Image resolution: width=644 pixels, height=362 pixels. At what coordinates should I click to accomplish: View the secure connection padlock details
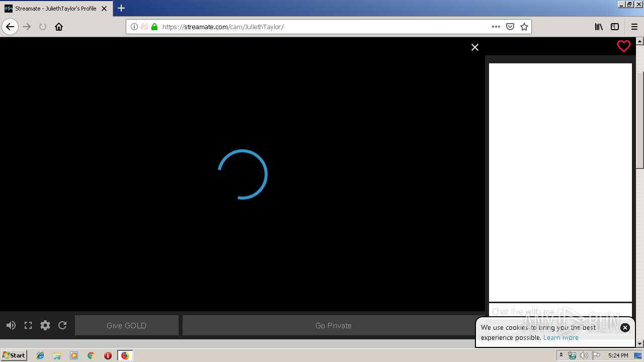[154, 27]
